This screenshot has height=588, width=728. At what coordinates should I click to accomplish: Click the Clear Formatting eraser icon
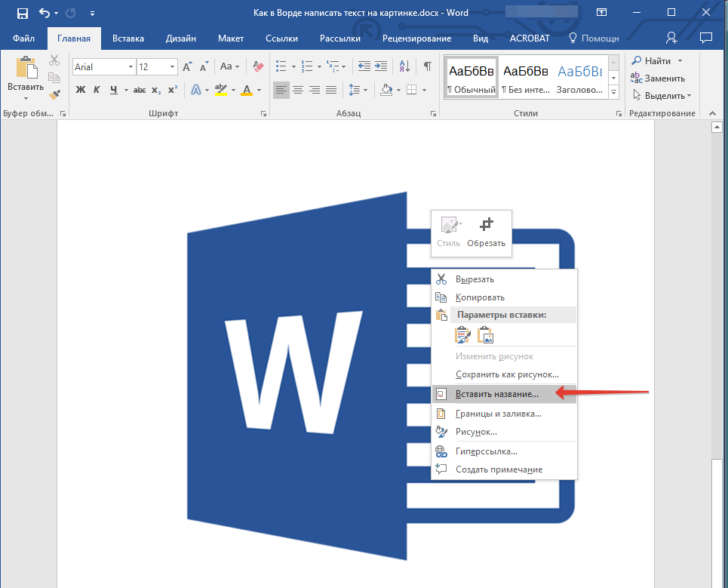[259, 66]
